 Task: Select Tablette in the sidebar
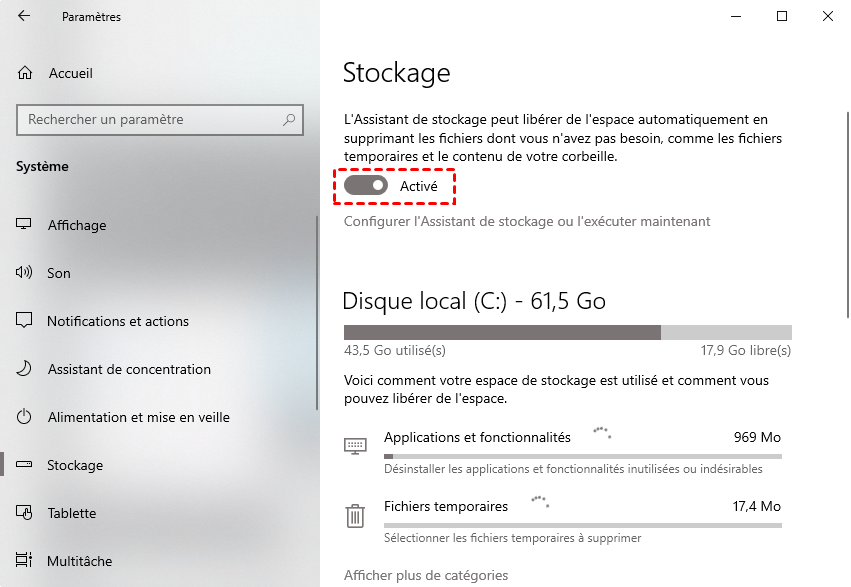coord(72,513)
